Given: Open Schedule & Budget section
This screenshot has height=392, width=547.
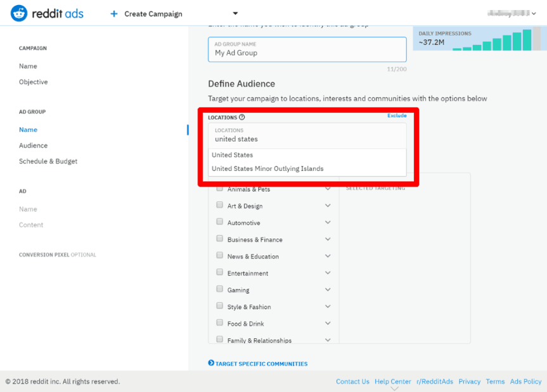Looking at the screenshot, I should pyautogui.click(x=48, y=161).
